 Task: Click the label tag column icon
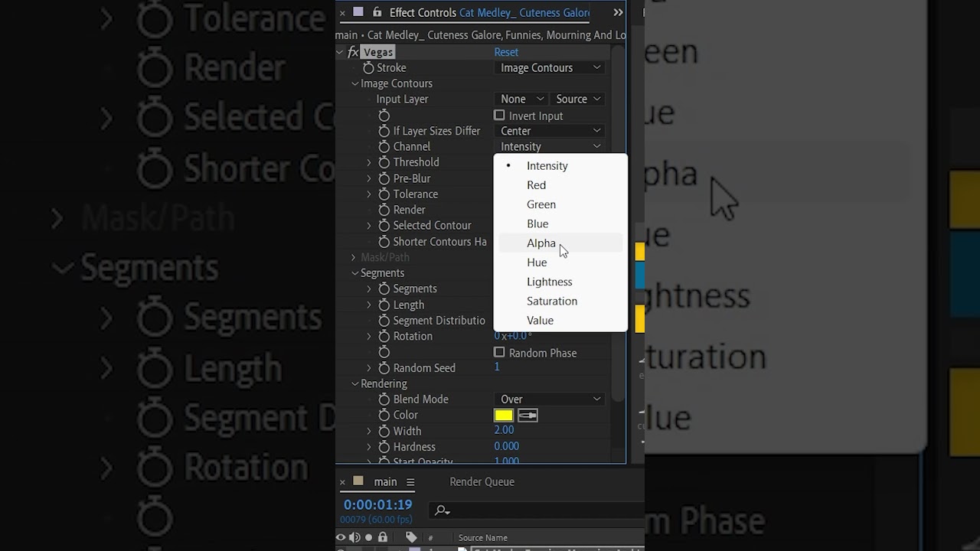tap(411, 537)
